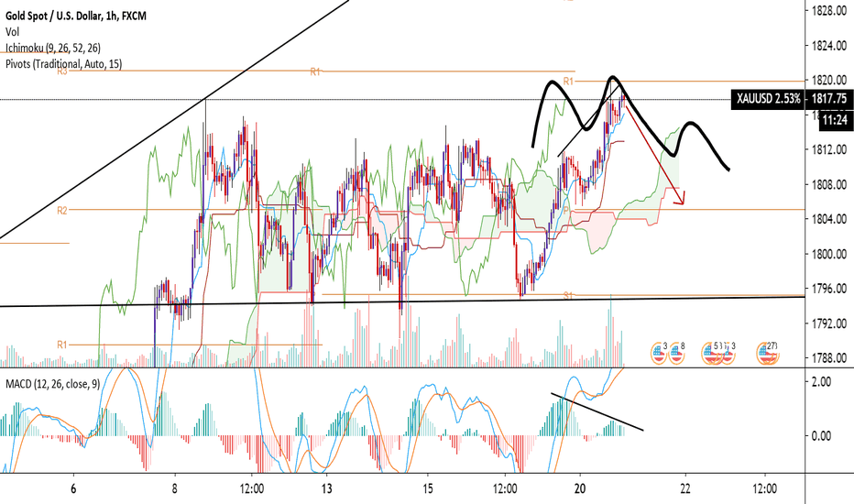Screen dimensions: 854x504
Task: Click the 1828.00 price axis label
Action: 828,10
